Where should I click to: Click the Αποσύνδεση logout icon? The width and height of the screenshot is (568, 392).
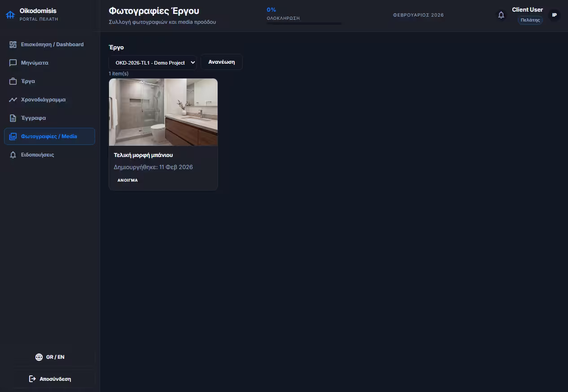coord(32,379)
